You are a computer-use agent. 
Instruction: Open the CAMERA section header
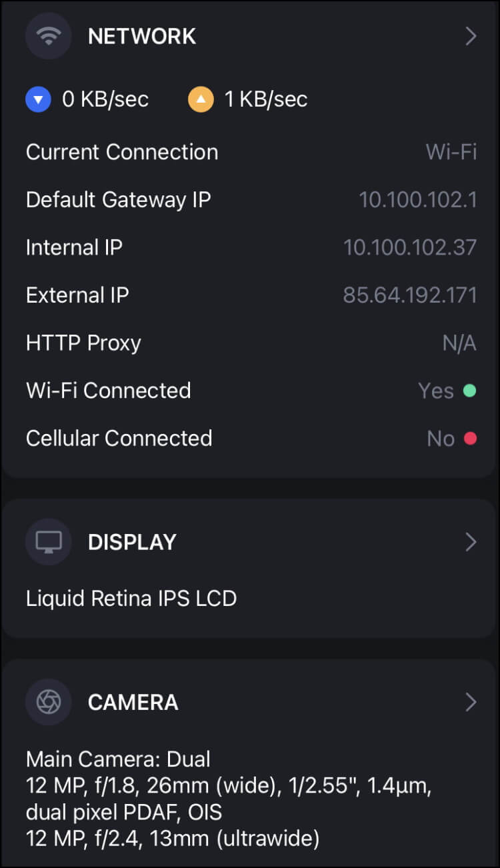(x=133, y=702)
